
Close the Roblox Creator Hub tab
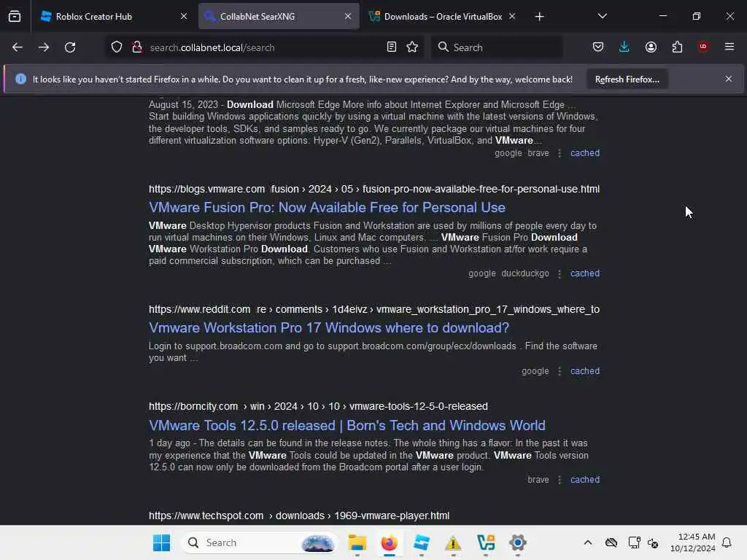click(x=184, y=16)
